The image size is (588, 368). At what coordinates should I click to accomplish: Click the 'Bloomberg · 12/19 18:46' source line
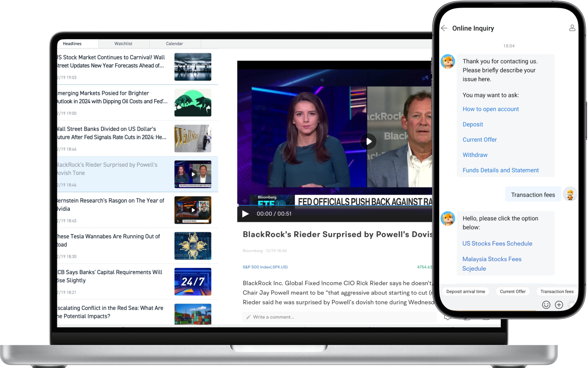[265, 251]
